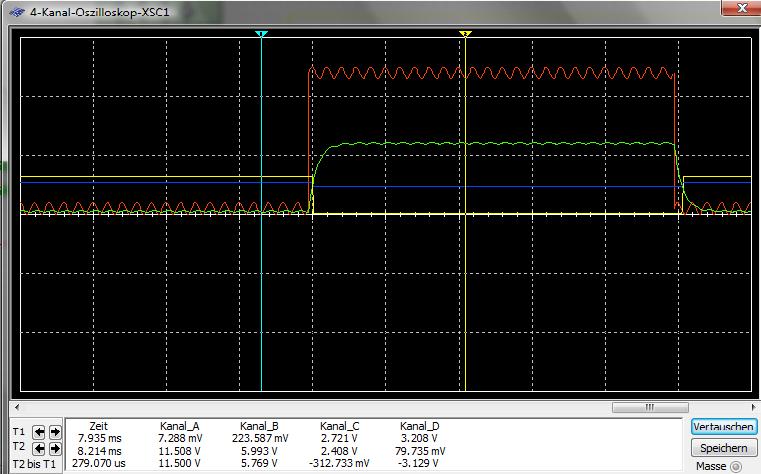Move cursor T1 right with arrow button
This screenshot has height=474, width=761.
pos(55,431)
